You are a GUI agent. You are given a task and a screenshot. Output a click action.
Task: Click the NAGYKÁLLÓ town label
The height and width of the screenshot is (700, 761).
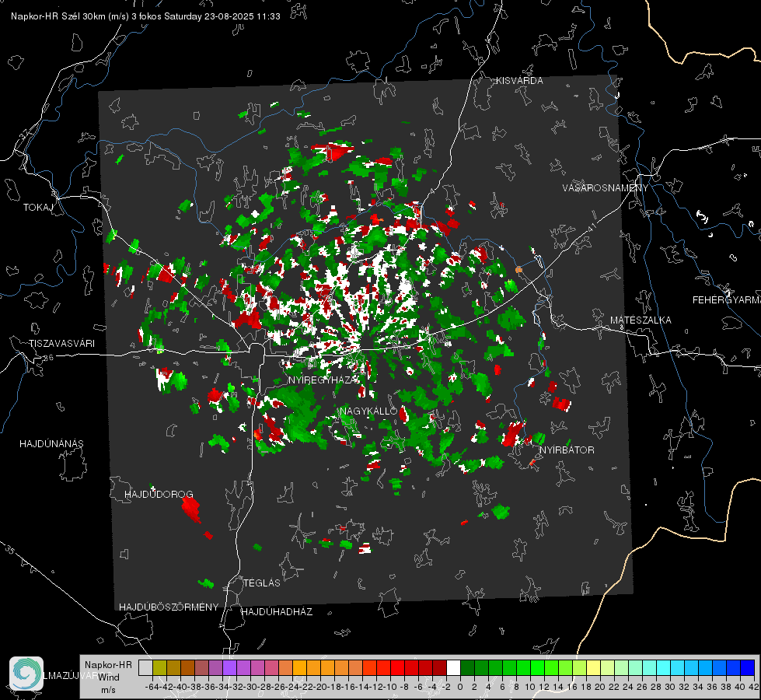(368, 411)
